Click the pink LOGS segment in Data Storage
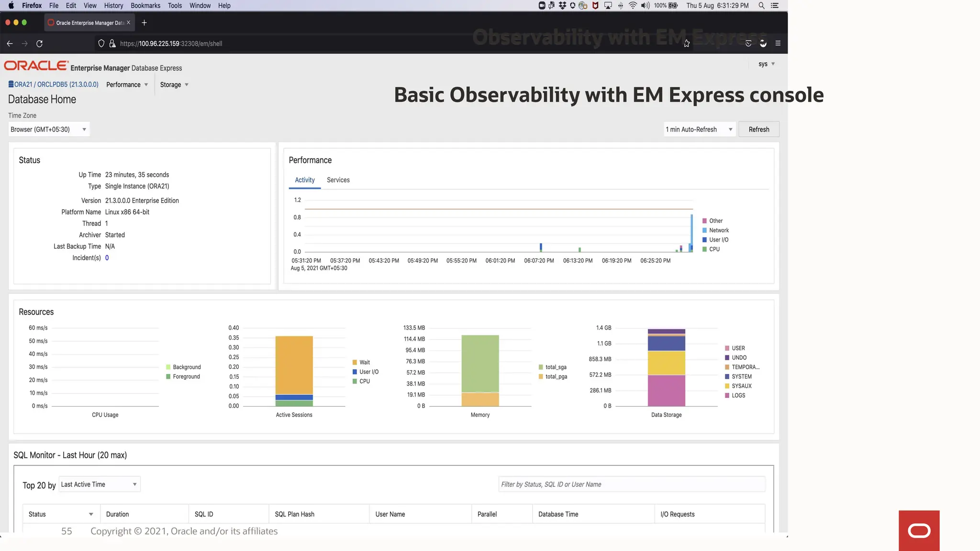 point(667,391)
